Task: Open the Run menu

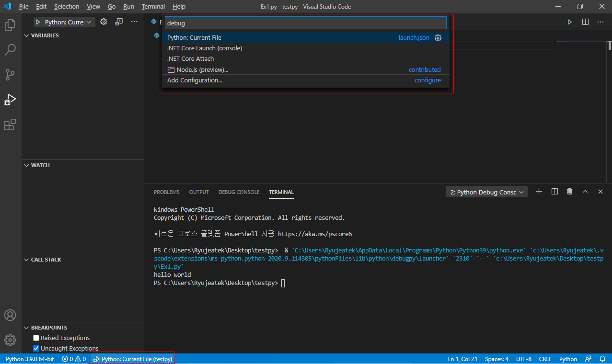Action: [128, 7]
